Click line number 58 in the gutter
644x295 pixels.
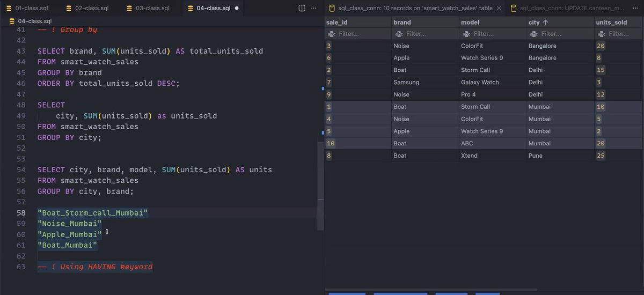[21, 213]
